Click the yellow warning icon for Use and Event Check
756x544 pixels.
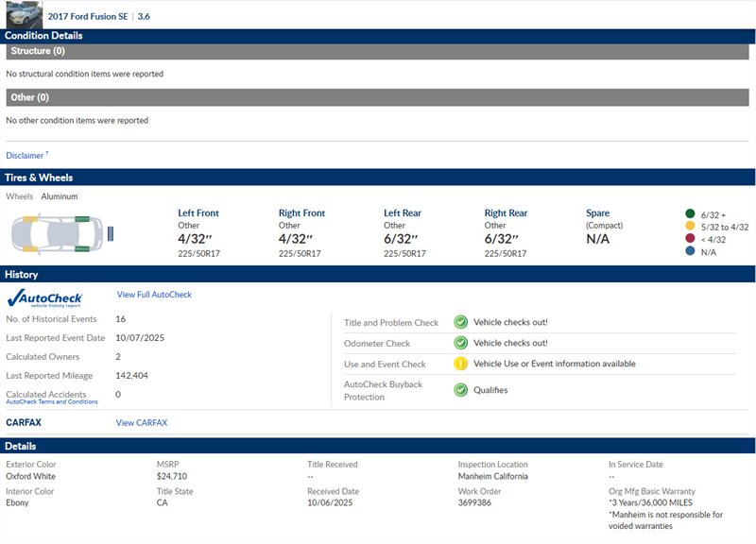click(x=460, y=364)
